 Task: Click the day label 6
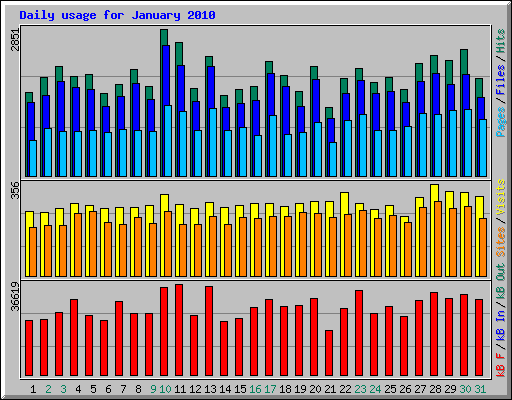pos(108,389)
